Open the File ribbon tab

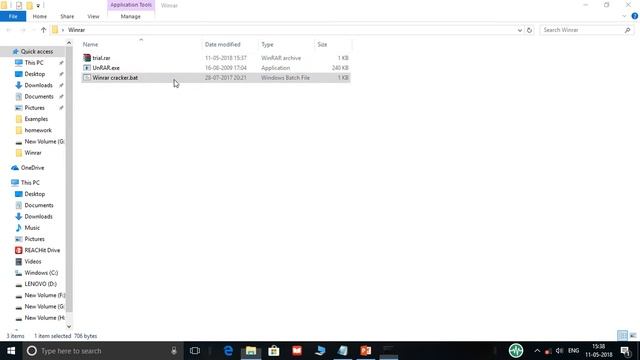(13, 16)
